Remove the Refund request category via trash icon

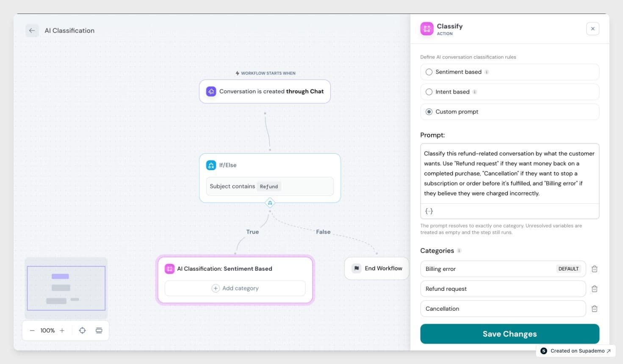pos(594,289)
